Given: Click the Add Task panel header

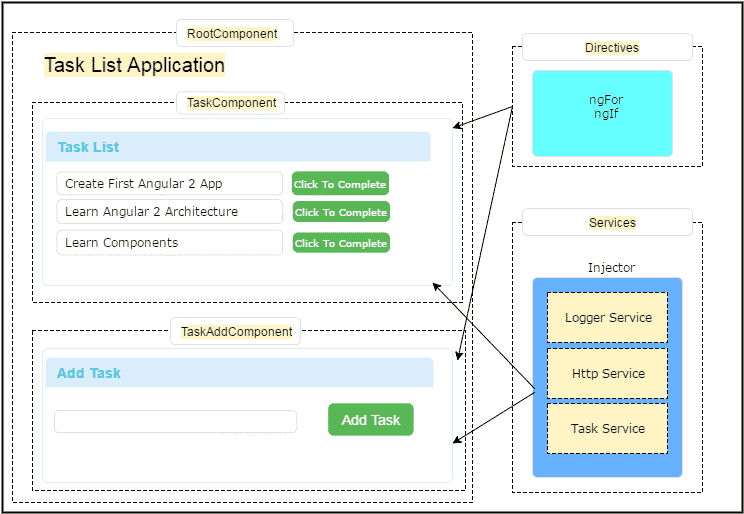Looking at the screenshot, I should (x=238, y=373).
